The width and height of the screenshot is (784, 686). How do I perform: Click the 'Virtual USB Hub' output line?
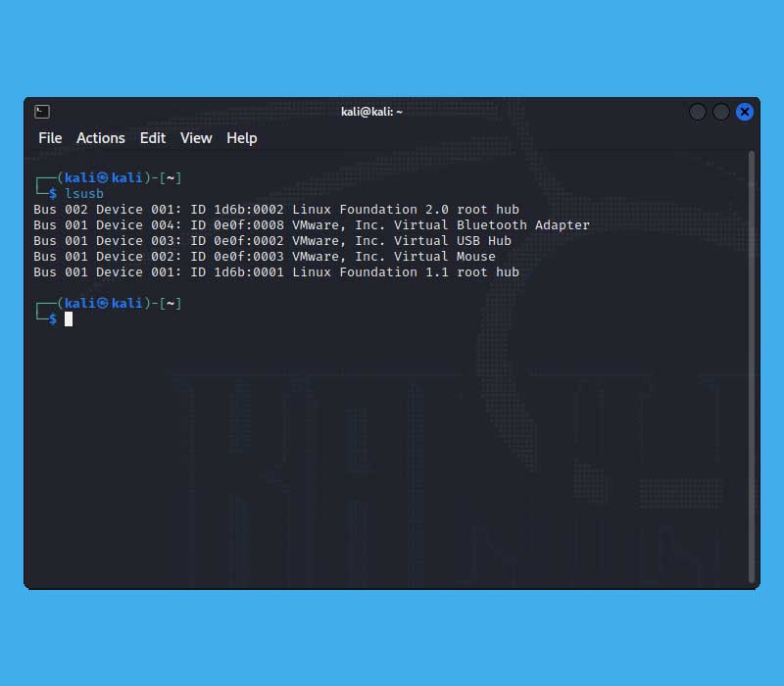(x=272, y=240)
